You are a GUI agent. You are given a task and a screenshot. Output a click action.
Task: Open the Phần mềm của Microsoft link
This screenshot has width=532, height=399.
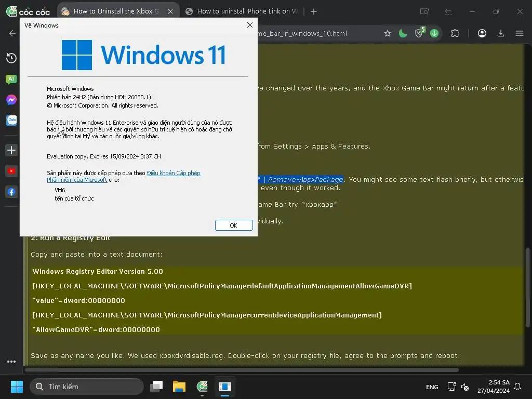click(x=77, y=180)
